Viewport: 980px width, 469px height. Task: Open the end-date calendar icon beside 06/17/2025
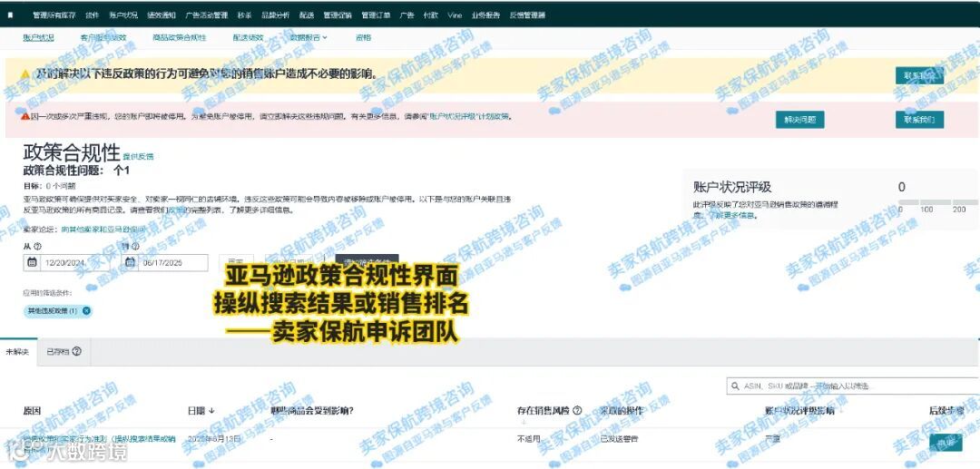[x=130, y=262]
